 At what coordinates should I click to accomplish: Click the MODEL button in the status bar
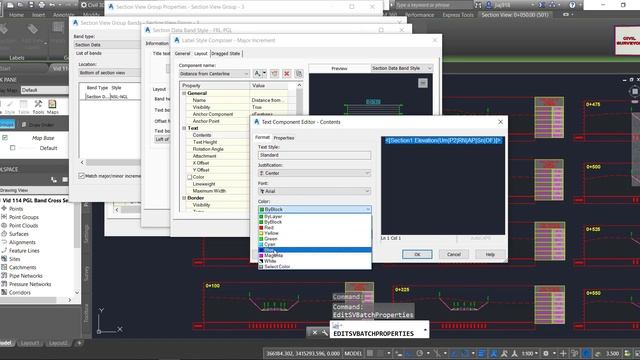pyautogui.click(x=353, y=353)
